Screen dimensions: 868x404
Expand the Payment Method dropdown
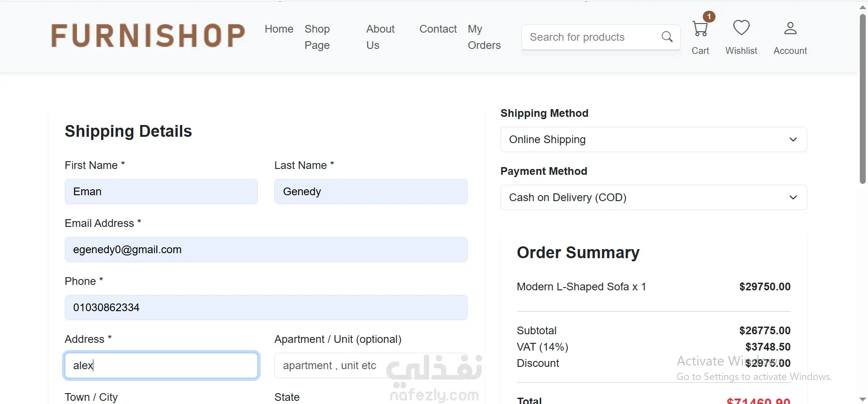[x=653, y=197]
